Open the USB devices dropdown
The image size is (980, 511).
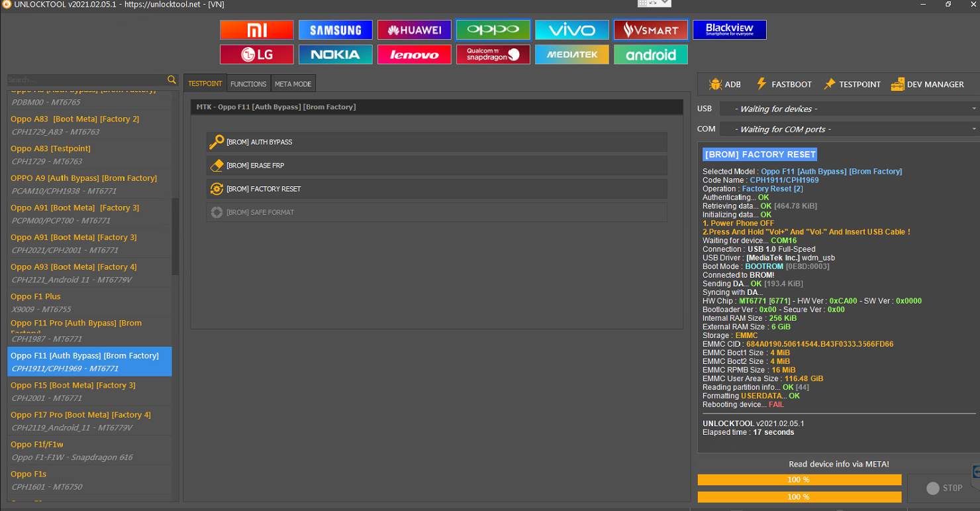click(849, 109)
